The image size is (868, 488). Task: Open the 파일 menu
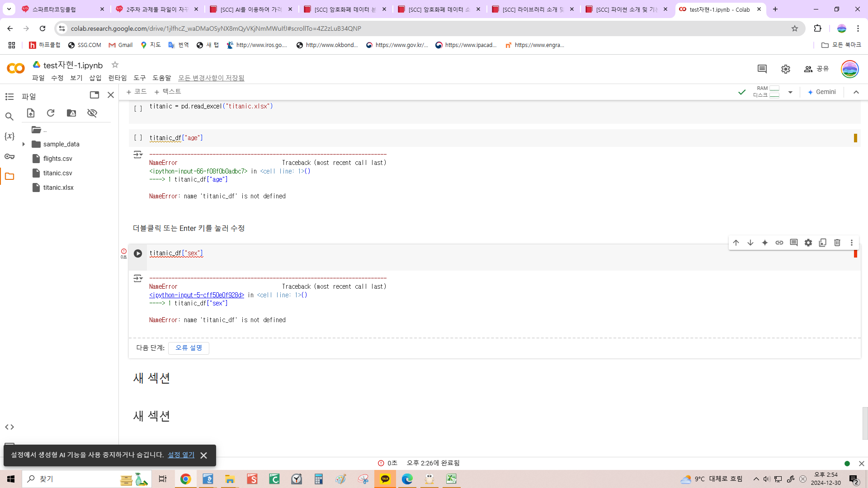pyautogui.click(x=38, y=78)
